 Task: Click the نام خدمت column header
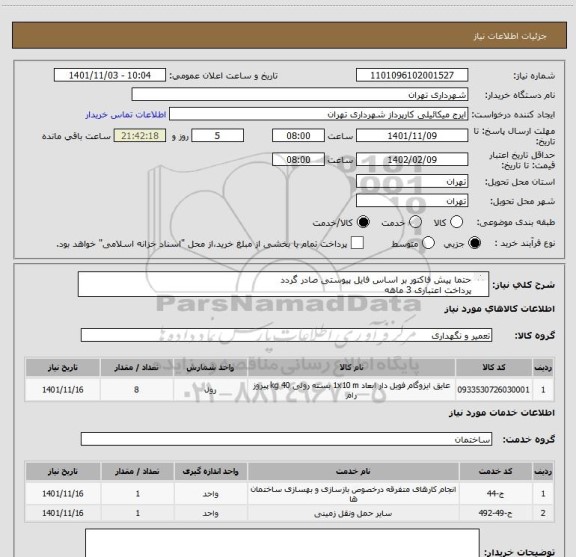pyautogui.click(x=353, y=471)
